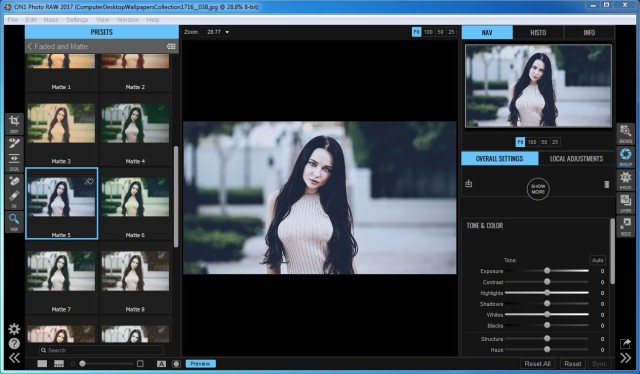This screenshot has height=374, width=640.
Task: Open the Layers module icon
Action: tap(625, 203)
